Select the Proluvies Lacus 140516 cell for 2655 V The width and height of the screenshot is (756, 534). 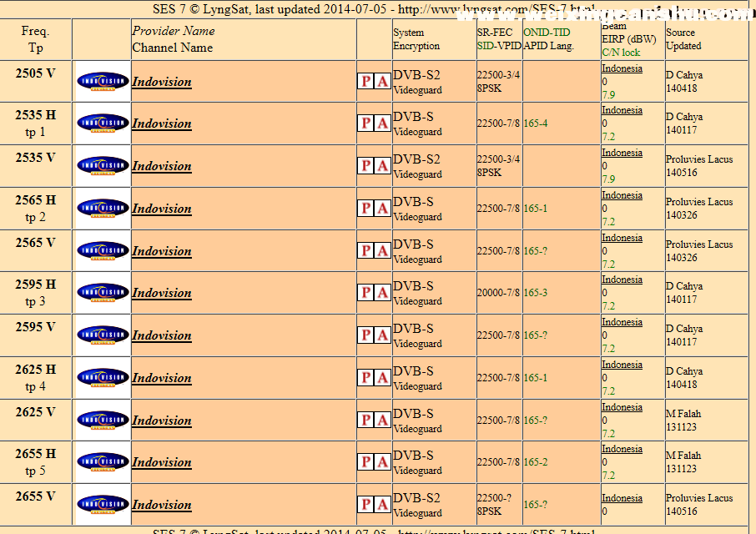click(x=706, y=504)
